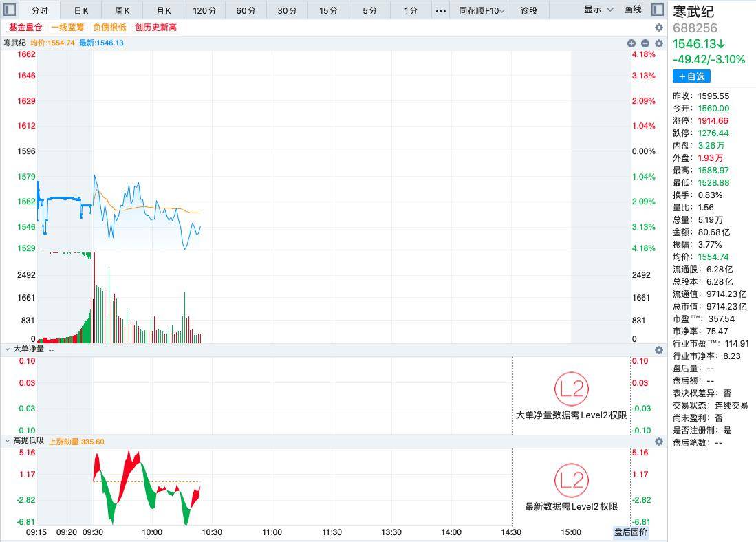Click the L2 badge in 大单净量 panel
Screen dimensions: 756x542
pos(572,389)
